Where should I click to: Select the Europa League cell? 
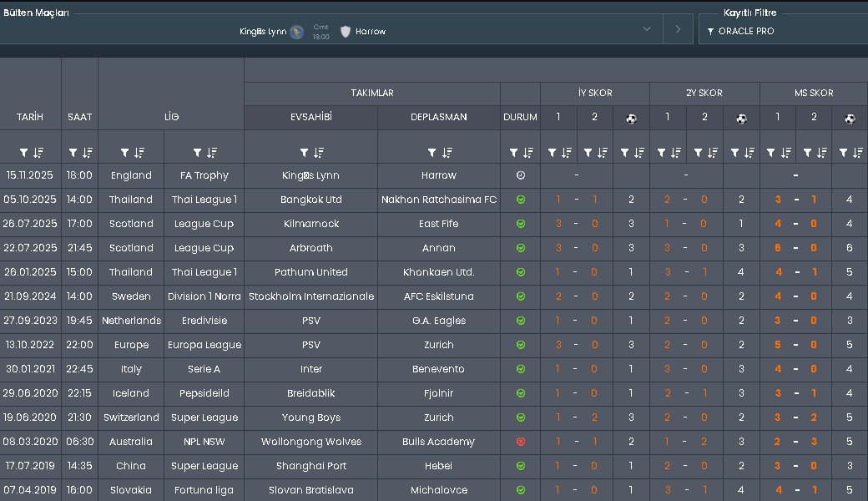click(x=204, y=345)
